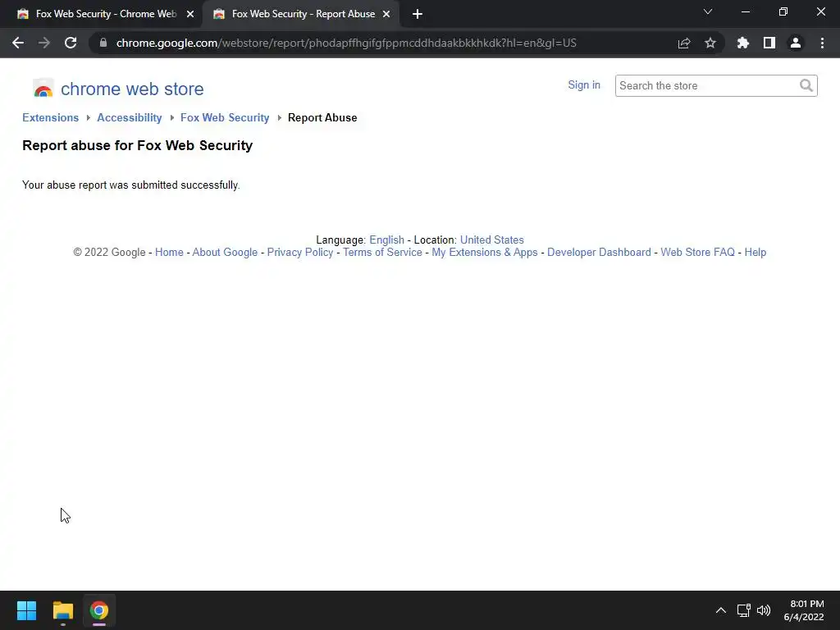The width and height of the screenshot is (840, 630).
Task: Open Developer Dashboard link
Action: (x=599, y=253)
